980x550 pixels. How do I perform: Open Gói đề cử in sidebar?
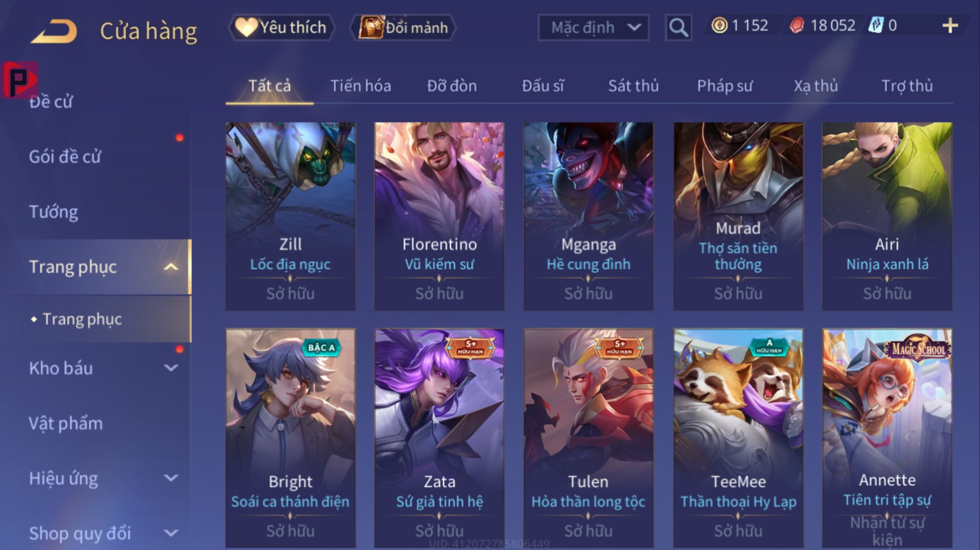[65, 157]
